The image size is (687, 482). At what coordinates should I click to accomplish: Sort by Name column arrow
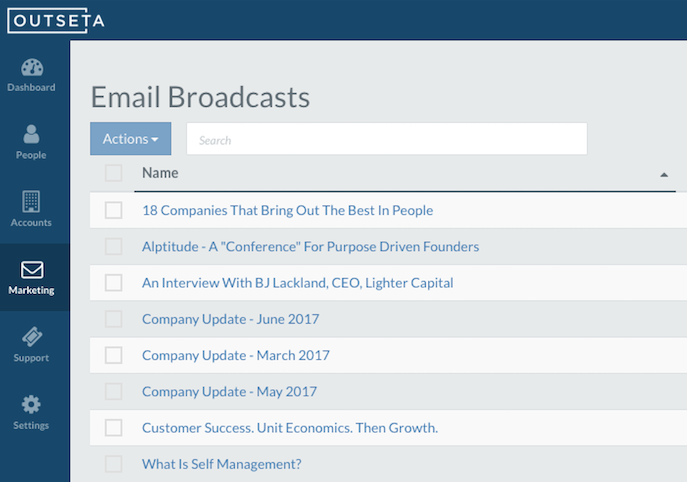[x=664, y=175]
